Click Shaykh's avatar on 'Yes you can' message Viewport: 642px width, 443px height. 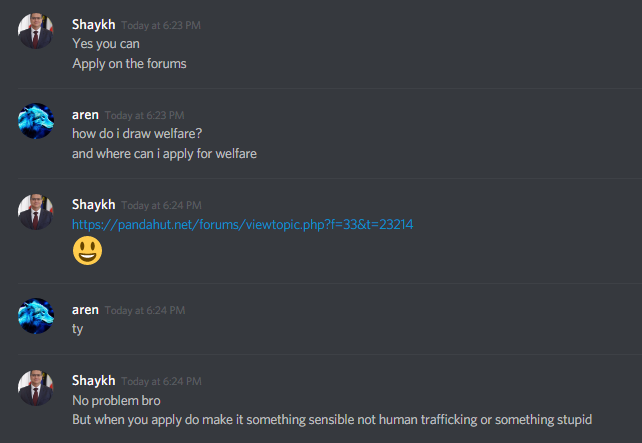click(x=36, y=31)
